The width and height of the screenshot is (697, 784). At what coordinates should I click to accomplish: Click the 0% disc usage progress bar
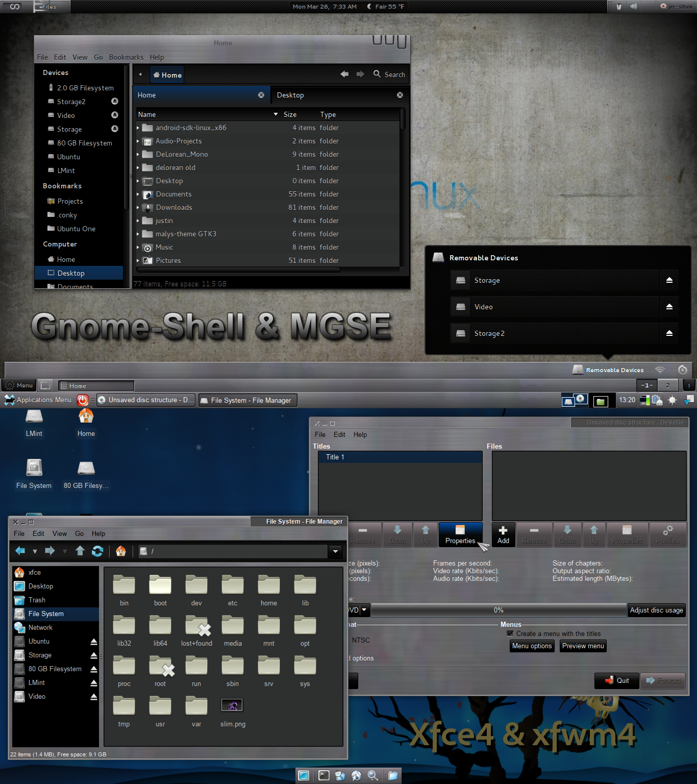point(499,610)
